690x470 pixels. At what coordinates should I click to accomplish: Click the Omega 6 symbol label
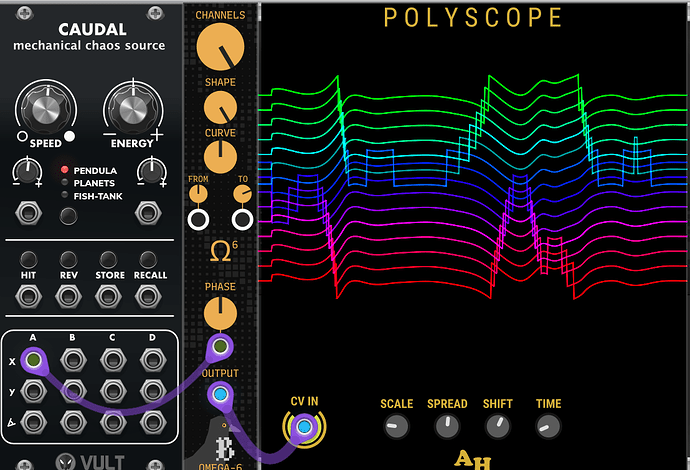224,251
